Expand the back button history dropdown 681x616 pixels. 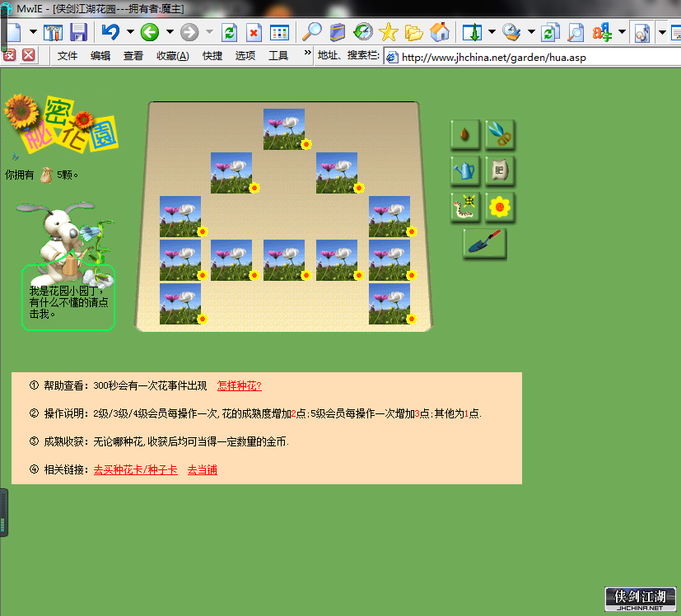[x=170, y=32]
